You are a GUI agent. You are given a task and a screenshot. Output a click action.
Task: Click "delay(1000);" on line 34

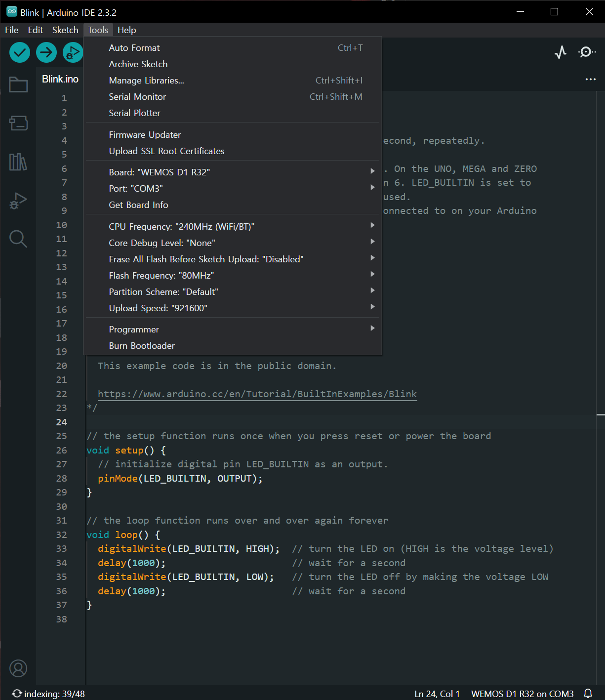(x=132, y=563)
